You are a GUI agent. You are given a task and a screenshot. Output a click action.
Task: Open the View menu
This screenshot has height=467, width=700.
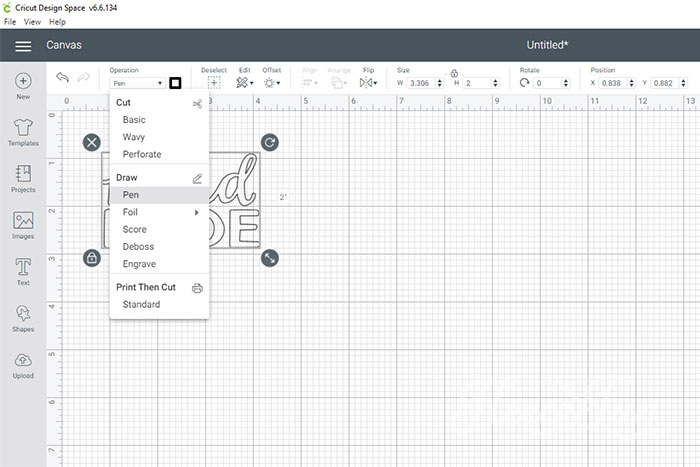point(32,22)
